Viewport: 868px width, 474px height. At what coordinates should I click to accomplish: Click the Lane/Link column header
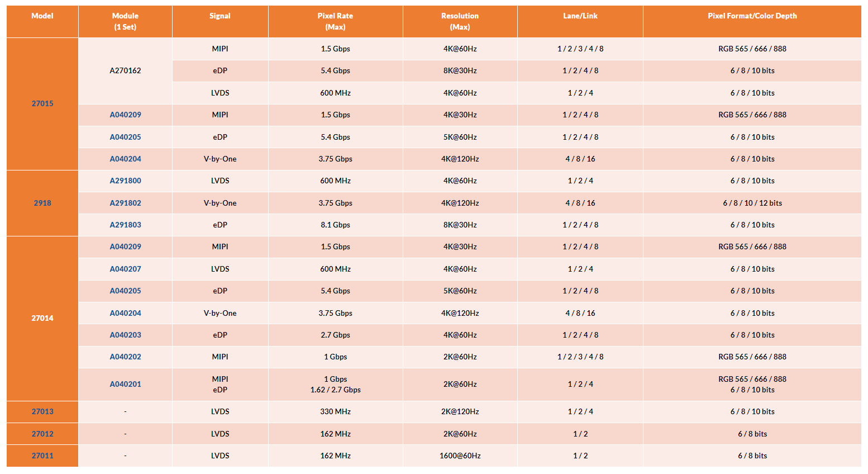580,21
